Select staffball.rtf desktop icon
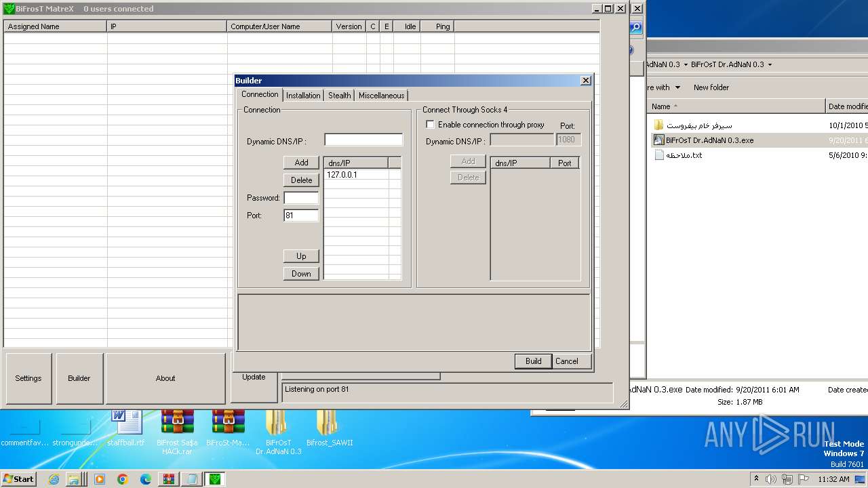This screenshot has width=868, height=488. pos(126,428)
